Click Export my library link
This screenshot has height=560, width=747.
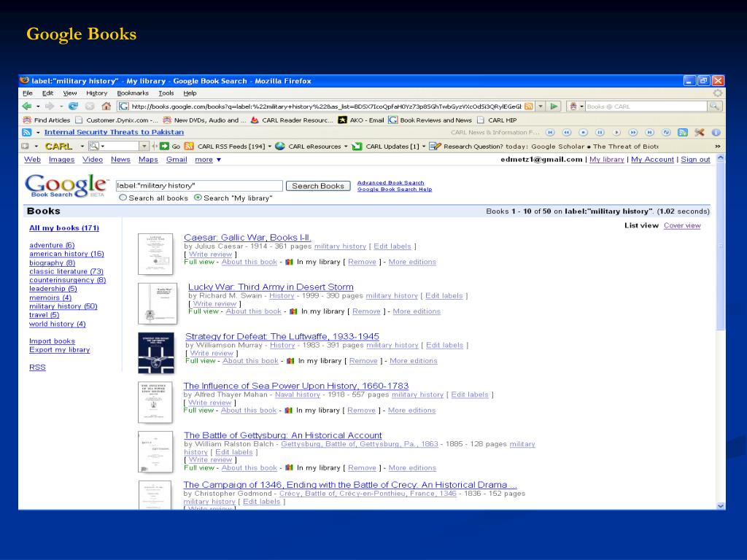(x=60, y=349)
